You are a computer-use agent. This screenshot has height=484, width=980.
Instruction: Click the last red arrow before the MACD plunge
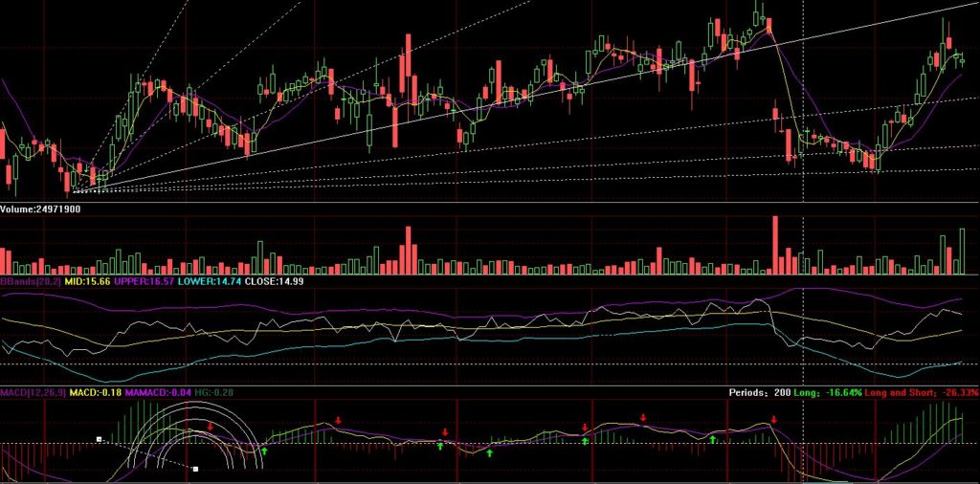coord(774,420)
